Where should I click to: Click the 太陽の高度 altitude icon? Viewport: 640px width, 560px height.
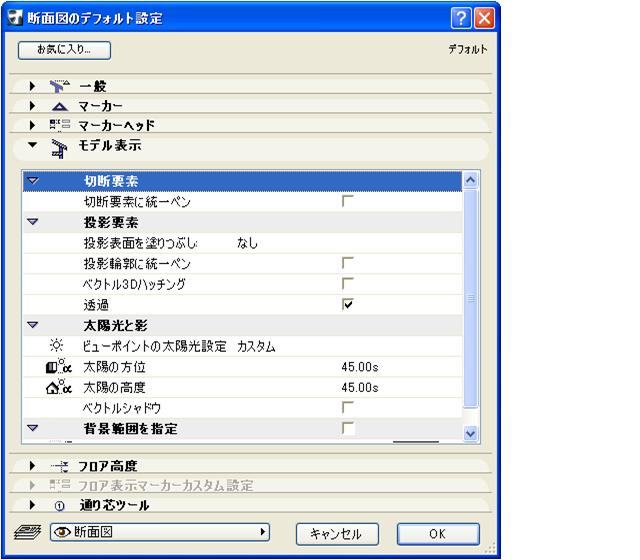(59, 387)
